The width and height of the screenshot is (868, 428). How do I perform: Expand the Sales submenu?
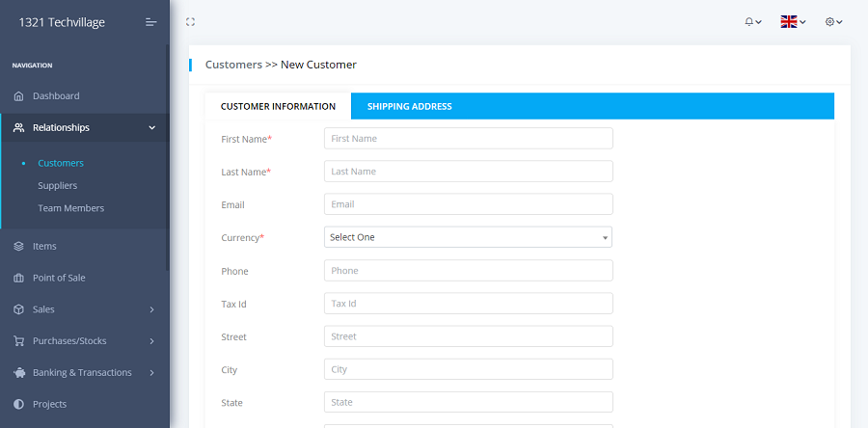point(151,310)
